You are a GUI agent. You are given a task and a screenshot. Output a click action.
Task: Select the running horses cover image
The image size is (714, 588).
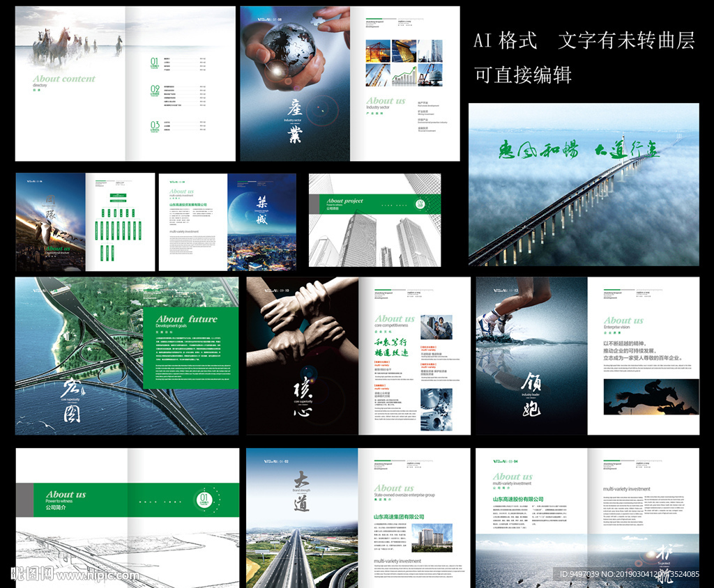(x=70, y=44)
